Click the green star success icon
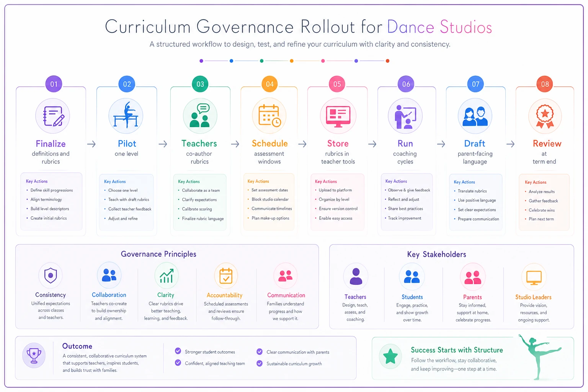The height and width of the screenshot is (392, 588). 390,356
